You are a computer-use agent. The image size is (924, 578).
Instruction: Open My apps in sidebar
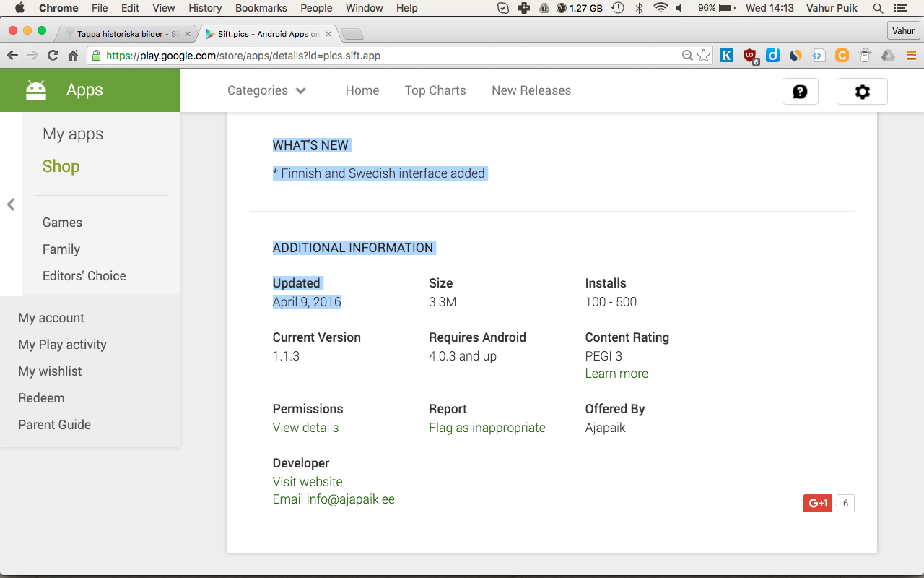click(73, 134)
